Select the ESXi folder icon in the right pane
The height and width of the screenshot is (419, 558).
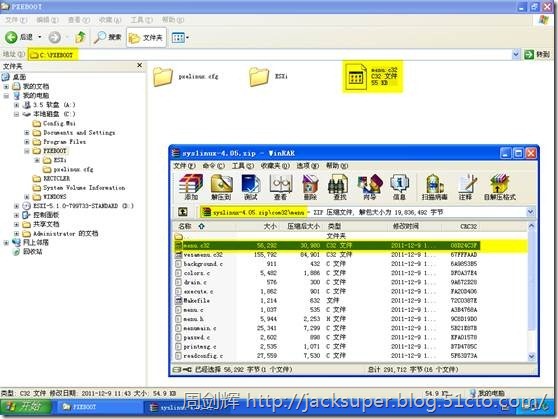click(x=259, y=77)
